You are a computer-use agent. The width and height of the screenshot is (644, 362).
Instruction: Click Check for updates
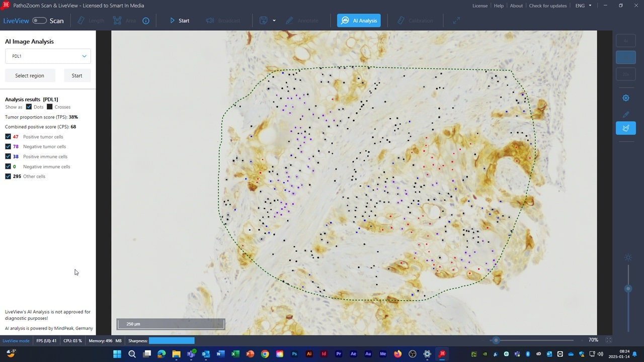[x=548, y=6]
